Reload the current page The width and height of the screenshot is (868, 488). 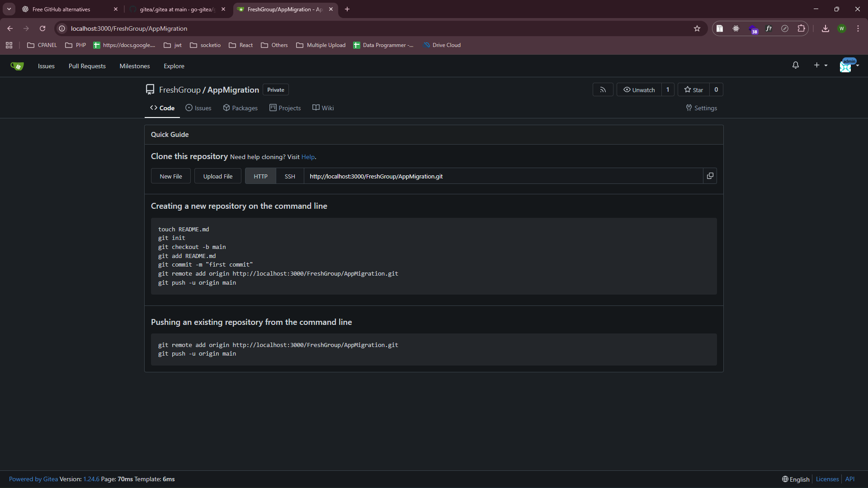42,28
